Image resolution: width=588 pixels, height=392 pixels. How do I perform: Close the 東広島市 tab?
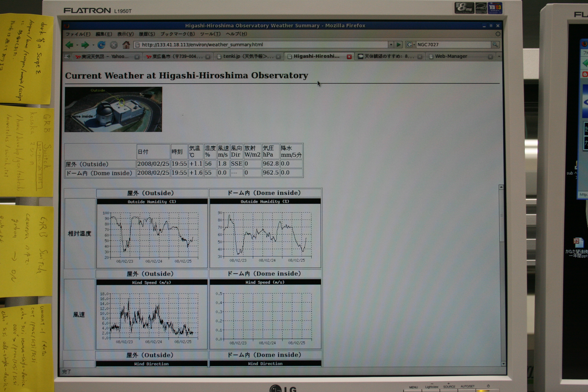point(208,57)
